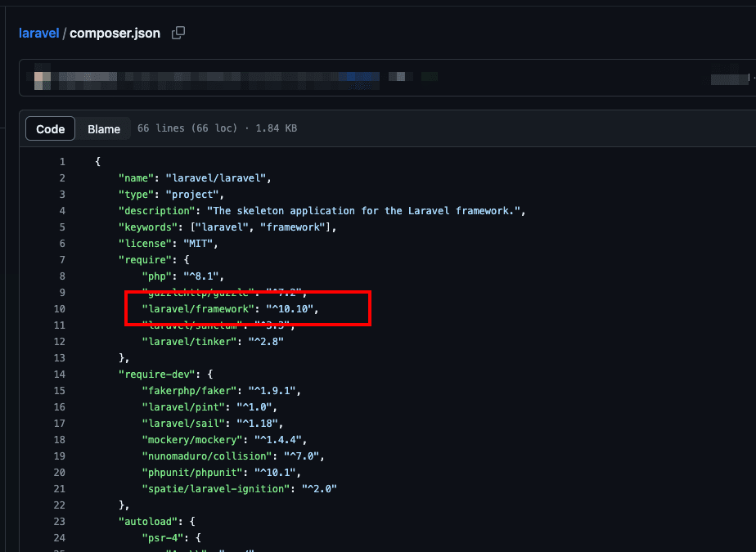Click the commit info bar above the code
756x552 pixels.
coord(376,79)
